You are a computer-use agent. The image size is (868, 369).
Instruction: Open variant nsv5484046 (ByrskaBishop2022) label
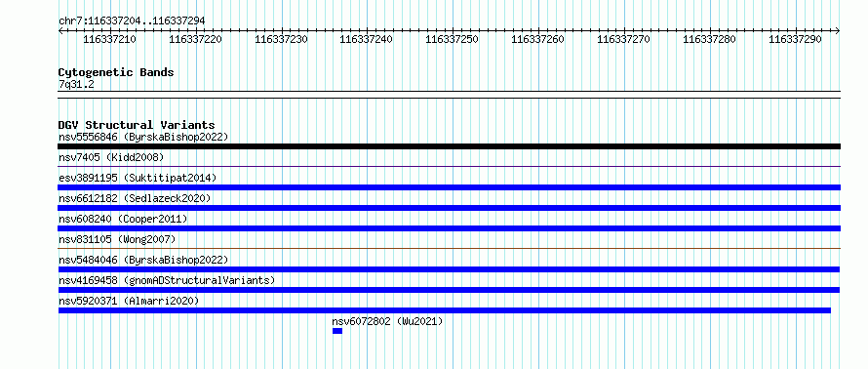point(143,260)
